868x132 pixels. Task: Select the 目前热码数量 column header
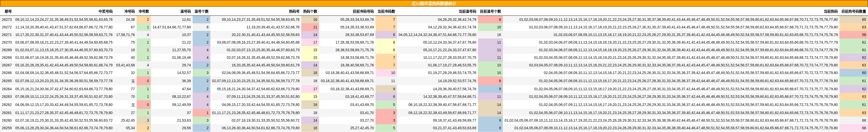click(854, 11)
